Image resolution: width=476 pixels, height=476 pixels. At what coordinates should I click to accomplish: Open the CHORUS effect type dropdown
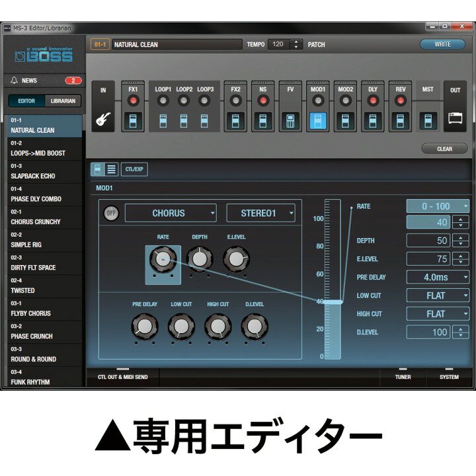(171, 213)
